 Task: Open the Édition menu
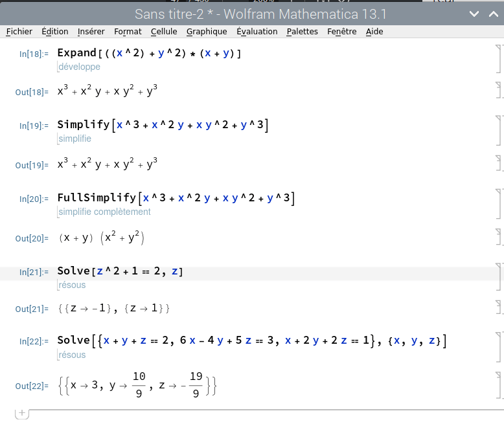54,31
